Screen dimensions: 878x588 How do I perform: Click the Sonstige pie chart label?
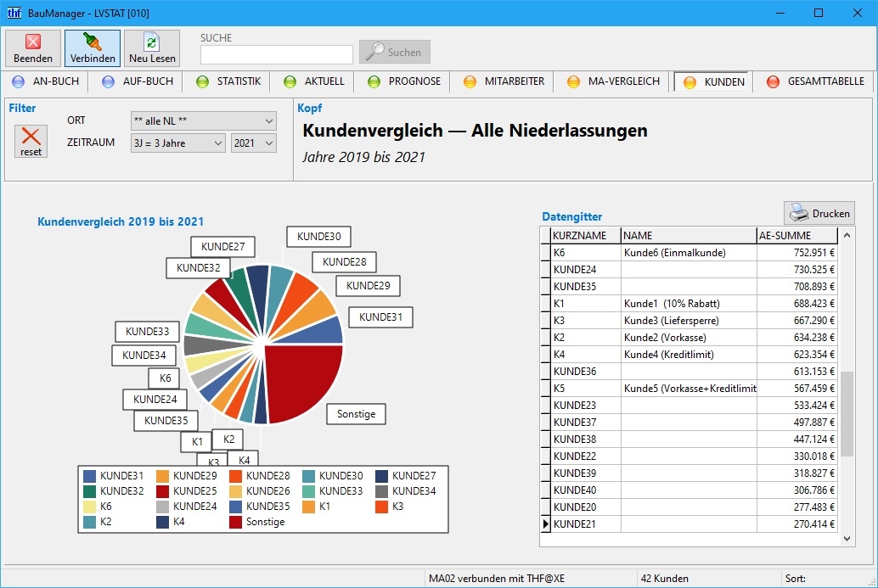tap(356, 414)
